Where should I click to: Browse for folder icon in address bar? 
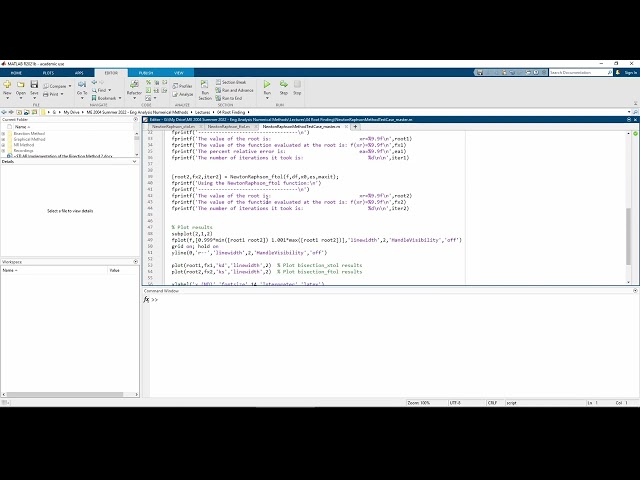(27, 112)
